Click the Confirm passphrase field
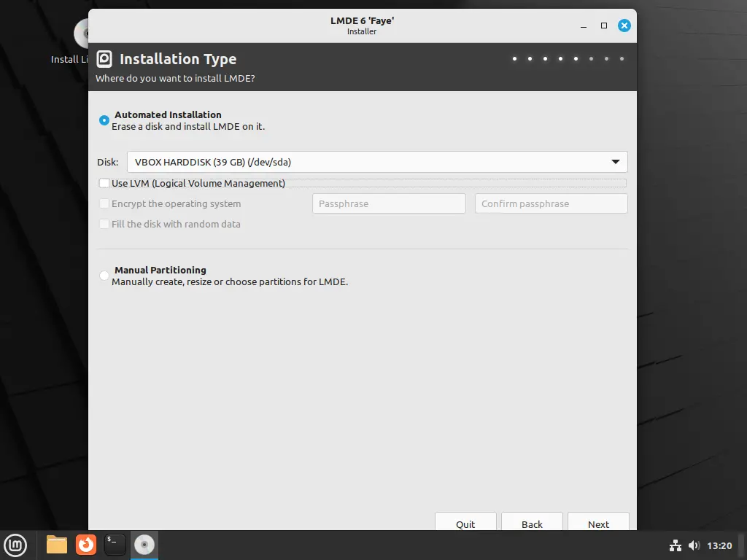 tap(551, 204)
